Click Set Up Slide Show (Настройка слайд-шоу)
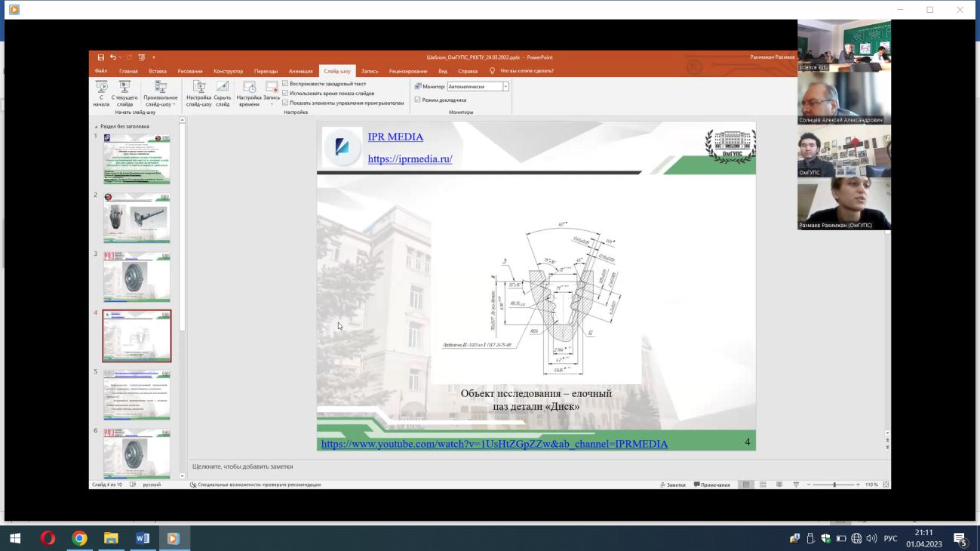Viewport: 980px width, 551px height. [x=198, y=87]
